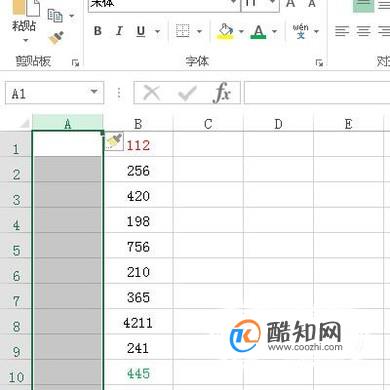Toggle Bold formatting
The image size is (390, 390).
pos(98,31)
